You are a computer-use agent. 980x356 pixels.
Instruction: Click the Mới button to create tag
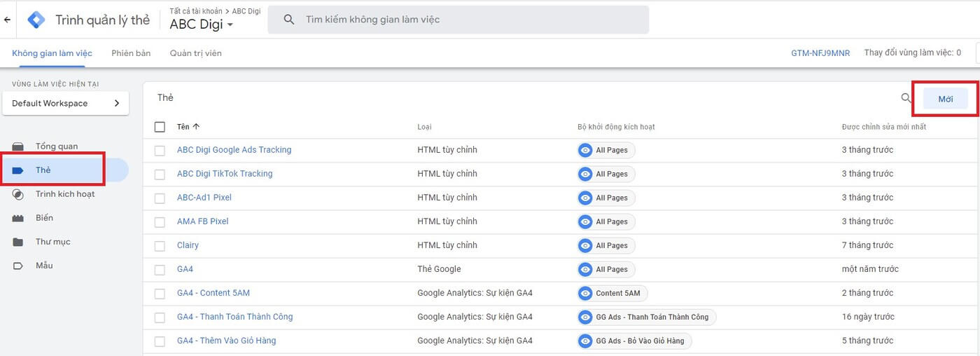point(946,99)
